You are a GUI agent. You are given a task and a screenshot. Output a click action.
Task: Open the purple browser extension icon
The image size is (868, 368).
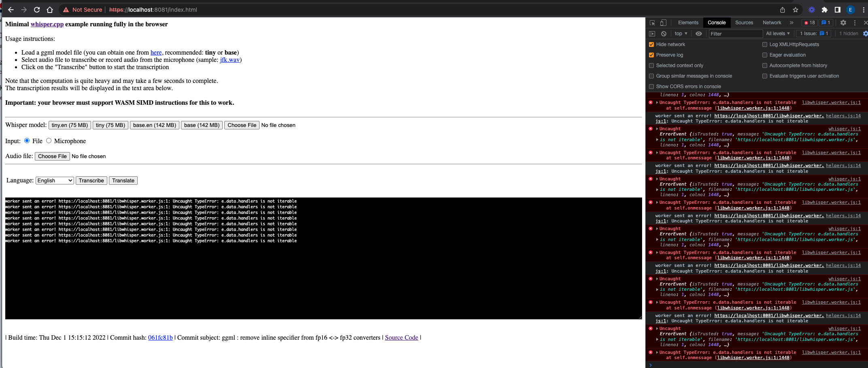(x=812, y=10)
